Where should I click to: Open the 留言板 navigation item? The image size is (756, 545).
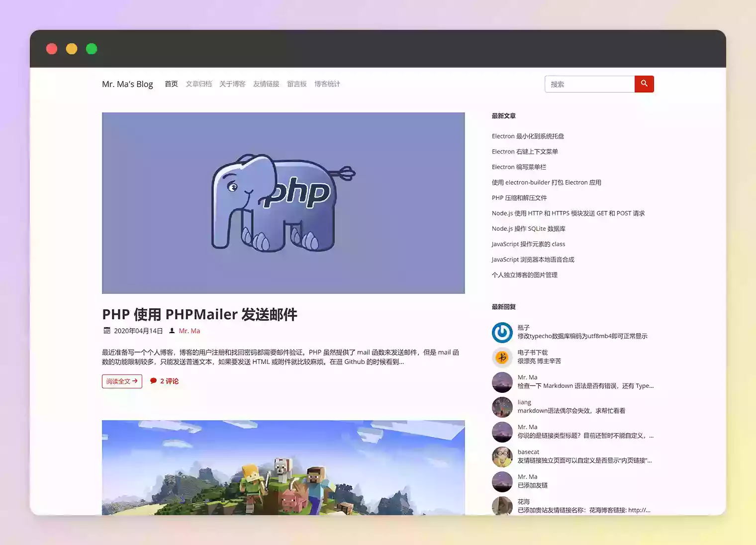297,84
